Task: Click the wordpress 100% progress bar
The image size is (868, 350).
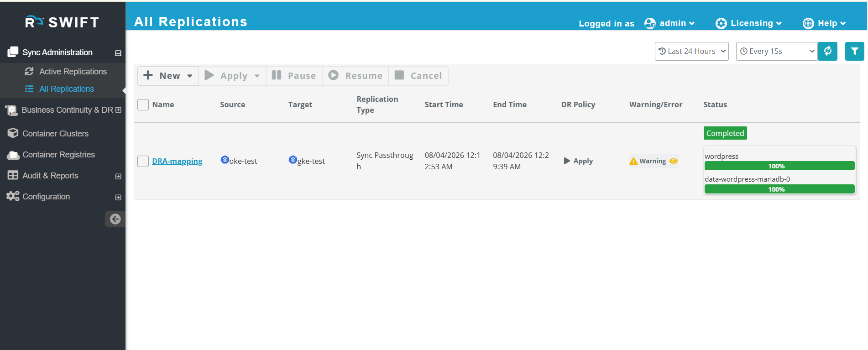Action: [x=779, y=166]
